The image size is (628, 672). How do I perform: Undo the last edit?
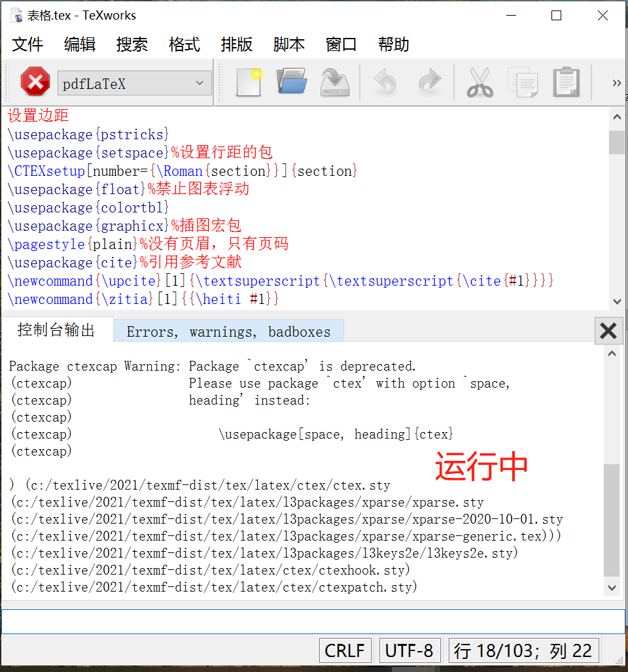385,82
